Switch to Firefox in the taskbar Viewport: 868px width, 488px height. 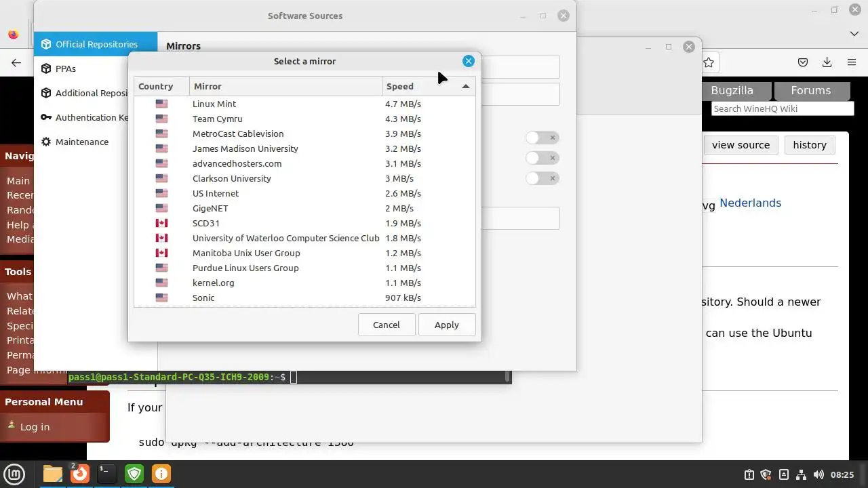coord(80,474)
